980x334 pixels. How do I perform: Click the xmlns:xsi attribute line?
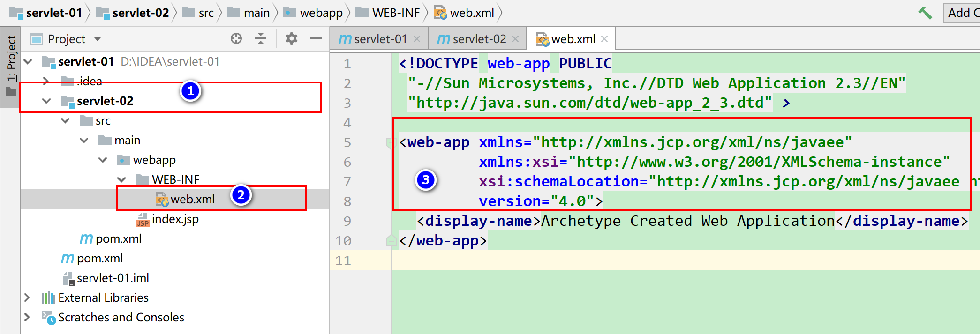pyautogui.click(x=714, y=162)
